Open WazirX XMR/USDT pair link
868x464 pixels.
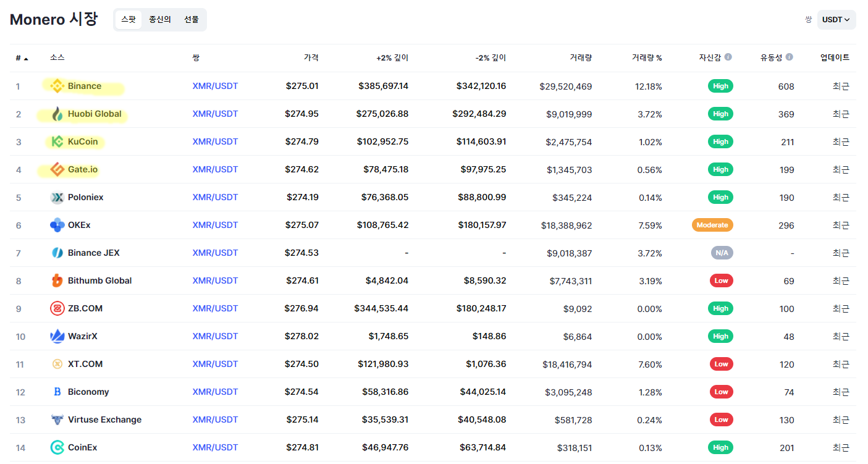tap(215, 336)
